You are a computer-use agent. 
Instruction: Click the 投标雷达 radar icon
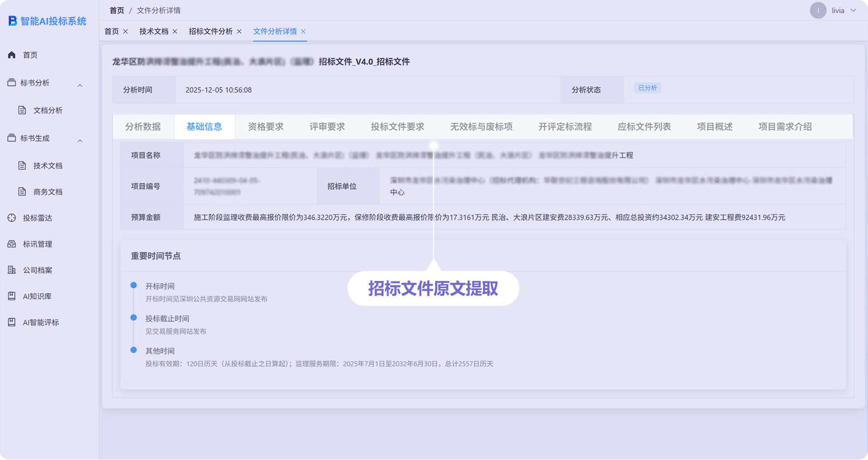(x=12, y=218)
